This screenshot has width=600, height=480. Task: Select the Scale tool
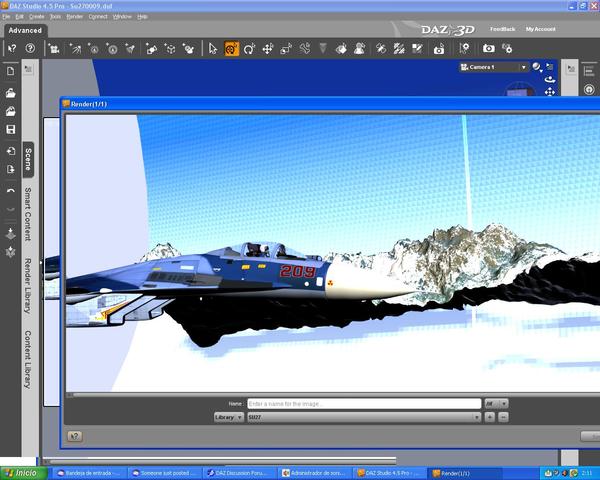tap(286, 49)
